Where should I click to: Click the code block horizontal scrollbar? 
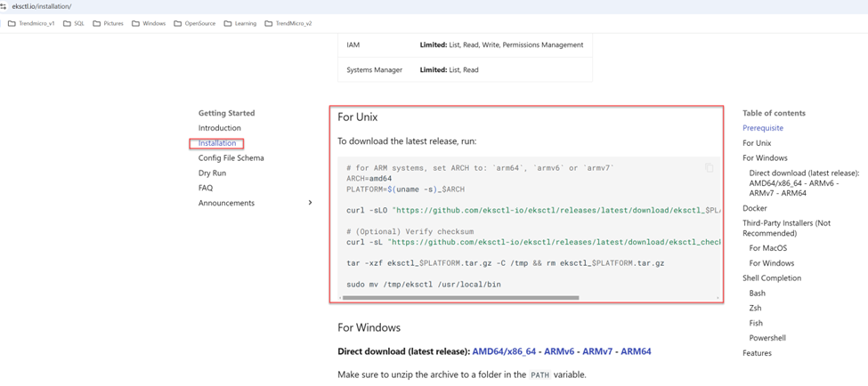[x=460, y=298]
